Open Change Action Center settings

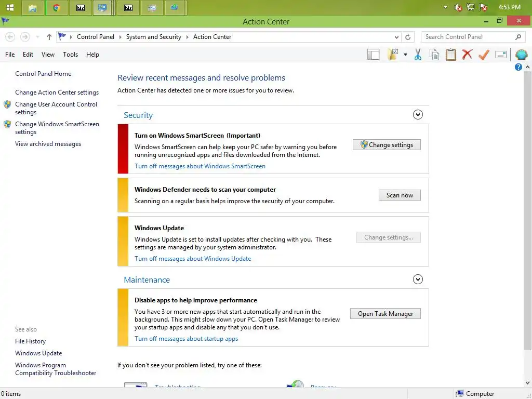tap(57, 92)
